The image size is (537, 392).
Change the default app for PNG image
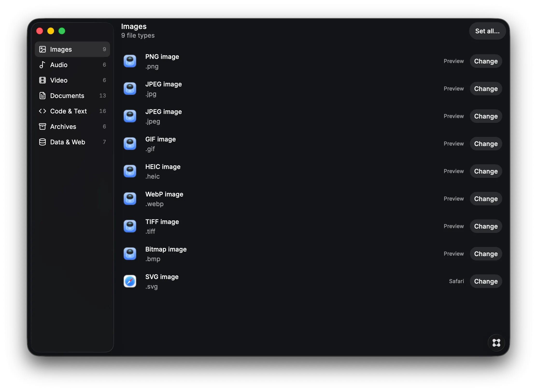click(486, 61)
